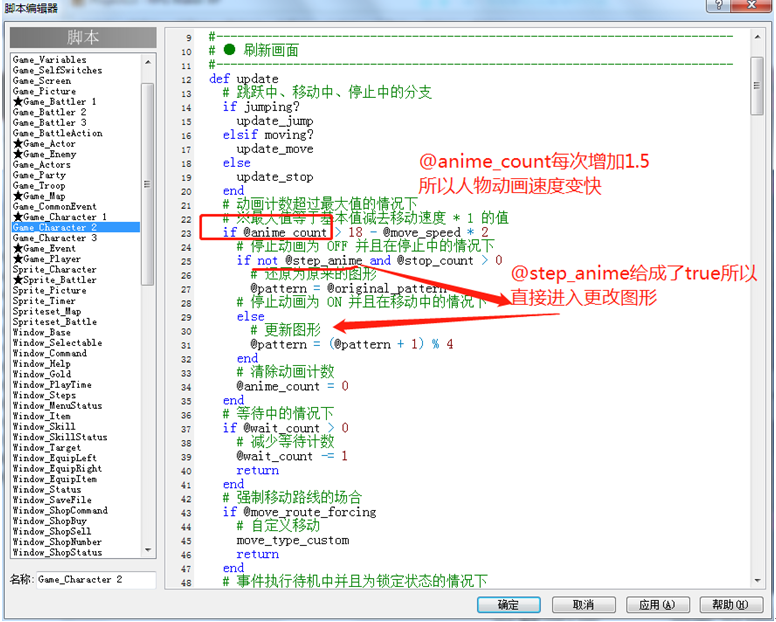The height and width of the screenshot is (622, 776).
Task: Select the starred Game_Player script
Action: pos(47,259)
